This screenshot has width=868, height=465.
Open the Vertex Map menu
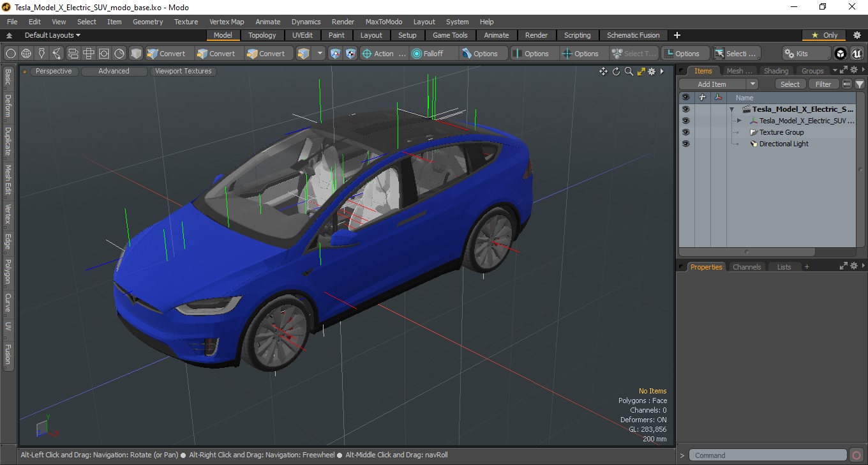(x=227, y=22)
